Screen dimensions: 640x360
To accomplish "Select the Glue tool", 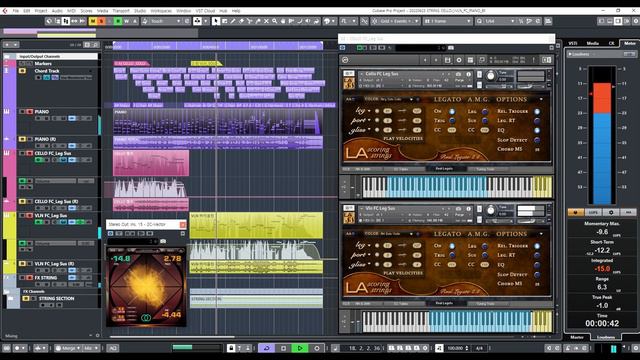I will click(x=258, y=21).
